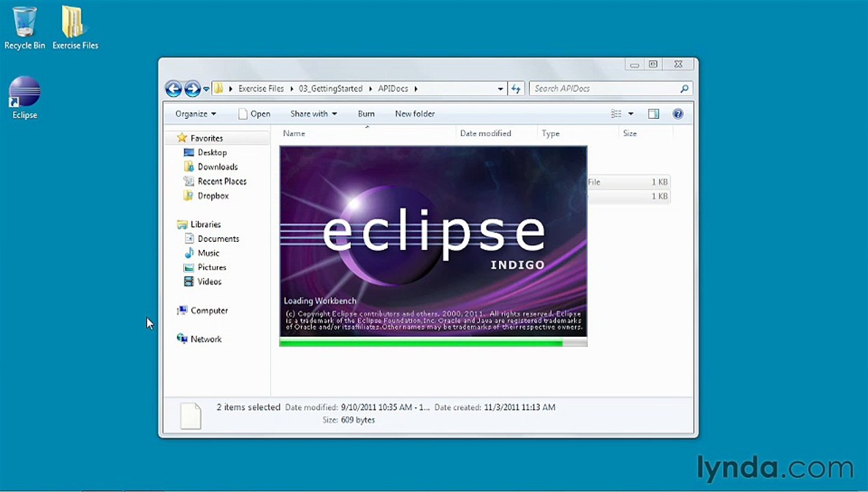Screen dimensions: 868x492
Task: Select 03_GettingStarted breadcrumb segment
Action: (330, 89)
